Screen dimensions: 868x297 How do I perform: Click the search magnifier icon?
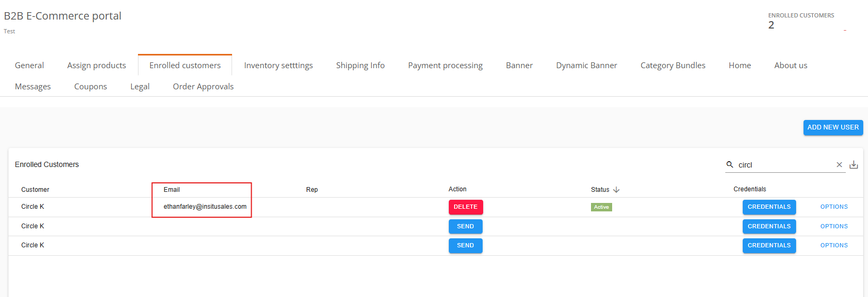click(730, 164)
